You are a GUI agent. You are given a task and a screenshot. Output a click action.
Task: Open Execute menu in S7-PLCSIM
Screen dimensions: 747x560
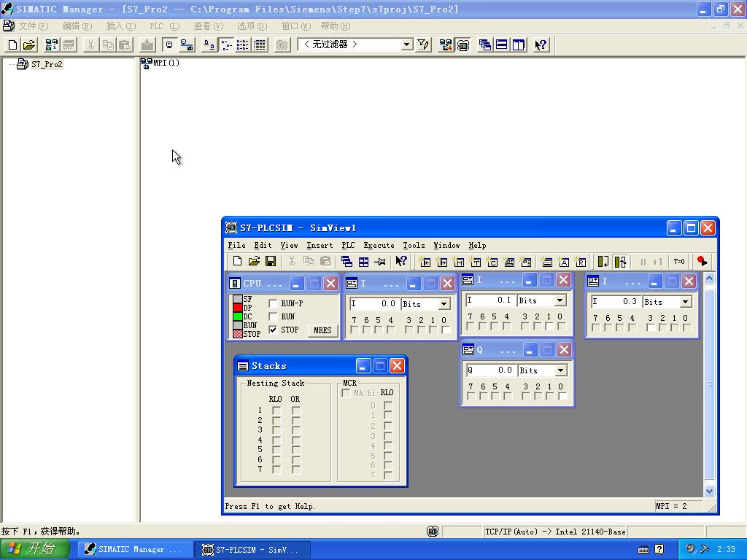click(x=379, y=245)
